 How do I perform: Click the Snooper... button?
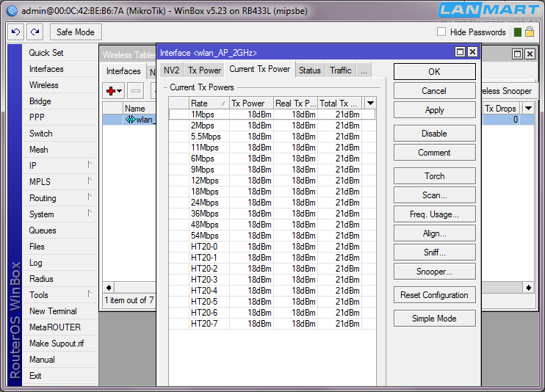click(x=434, y=272)
